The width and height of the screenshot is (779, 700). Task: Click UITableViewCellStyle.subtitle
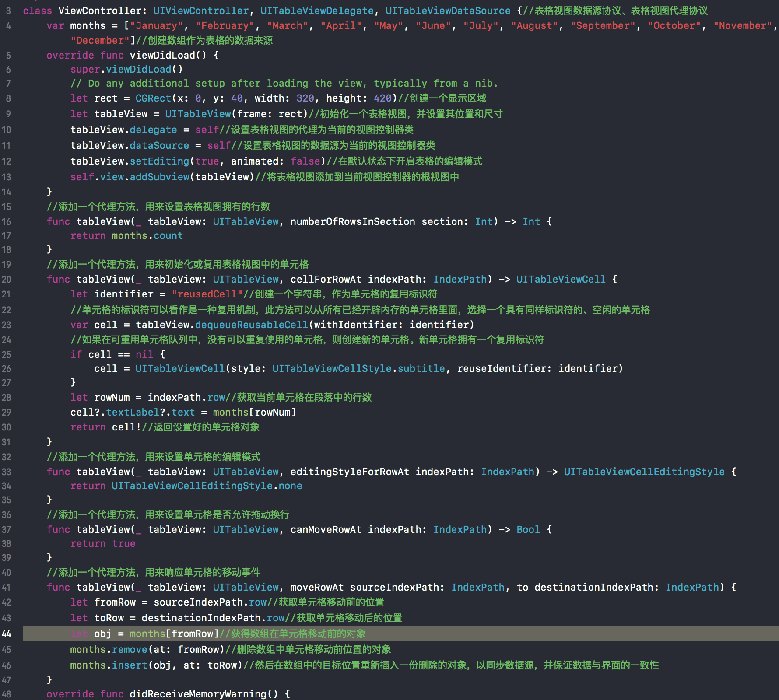pos(358,368)
